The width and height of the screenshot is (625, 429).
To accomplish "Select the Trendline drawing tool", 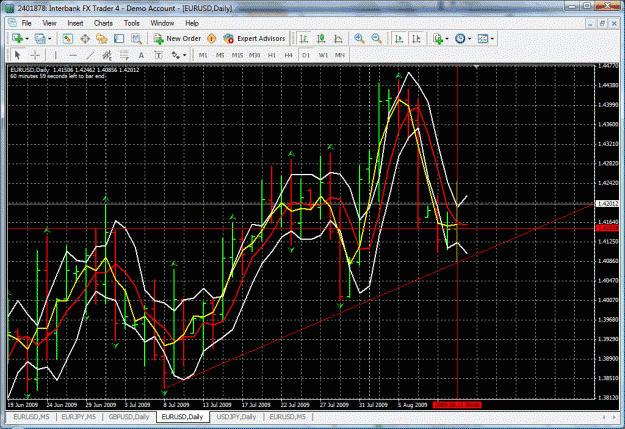I will [x=90, y=55].
